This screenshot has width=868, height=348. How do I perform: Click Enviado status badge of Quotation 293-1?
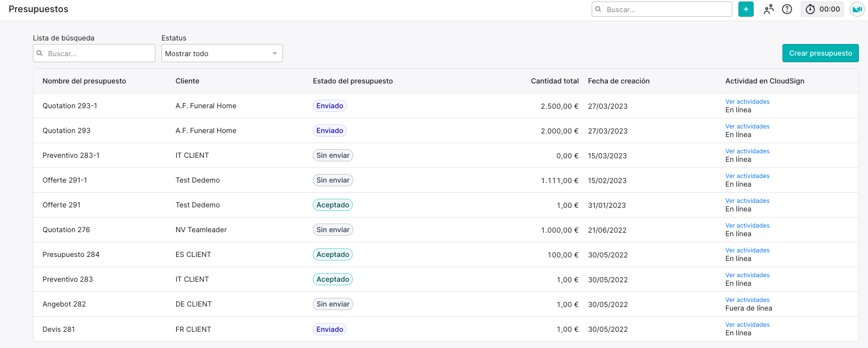coord(329,106)
